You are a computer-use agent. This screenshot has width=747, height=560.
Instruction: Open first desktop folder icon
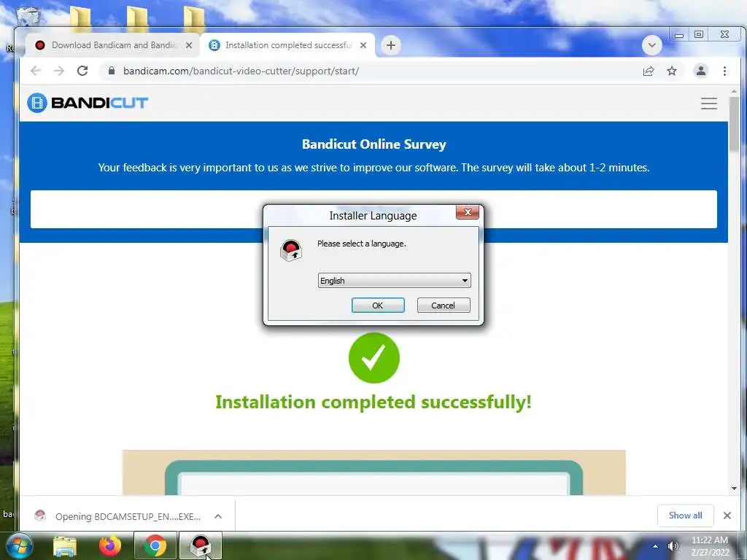pyautogui.click(x=80, y=17)
